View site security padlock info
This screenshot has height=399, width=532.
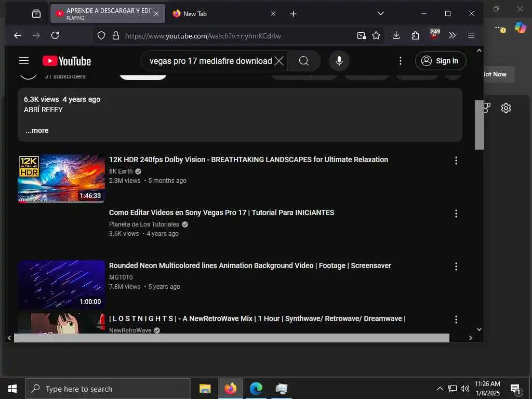pyautogui.click(x=116, y=35)
